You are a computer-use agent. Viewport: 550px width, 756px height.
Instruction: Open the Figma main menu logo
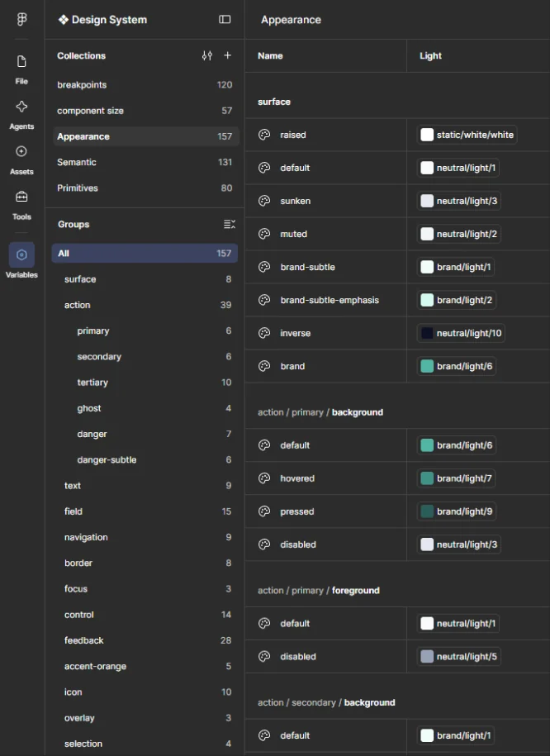point(21,19)
